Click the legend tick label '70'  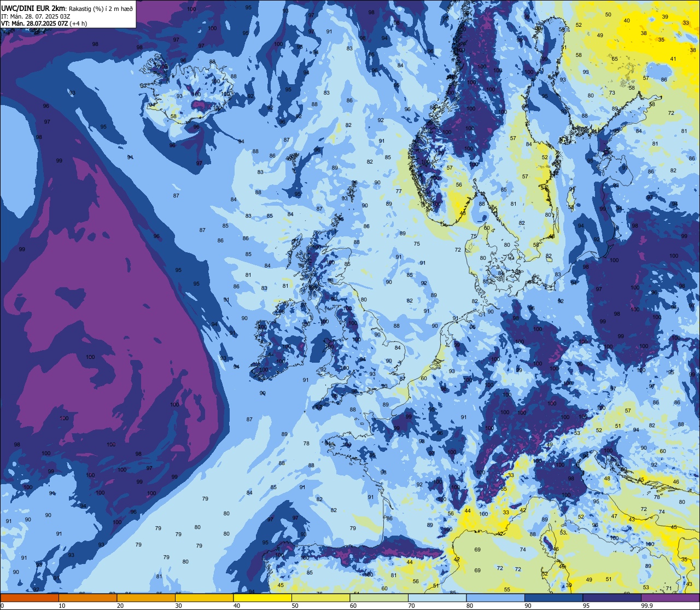[x=411, y=606]
